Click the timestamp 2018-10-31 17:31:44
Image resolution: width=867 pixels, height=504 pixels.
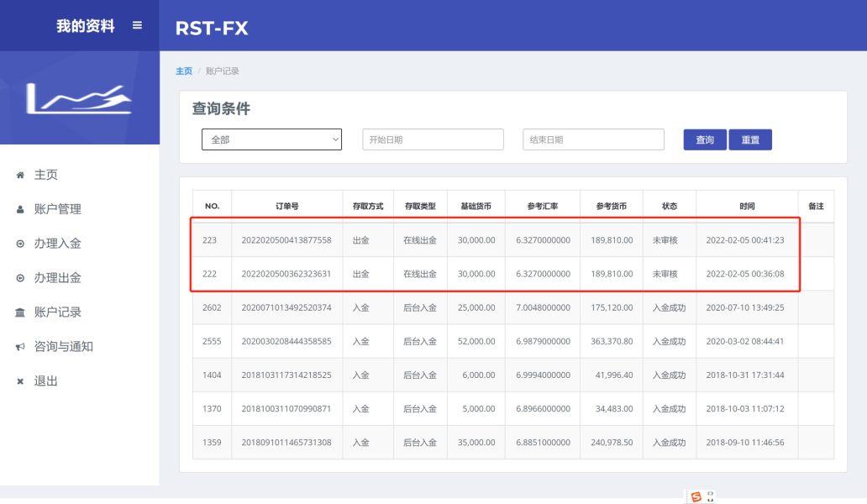pyautogui.click(x=745, y=375)
